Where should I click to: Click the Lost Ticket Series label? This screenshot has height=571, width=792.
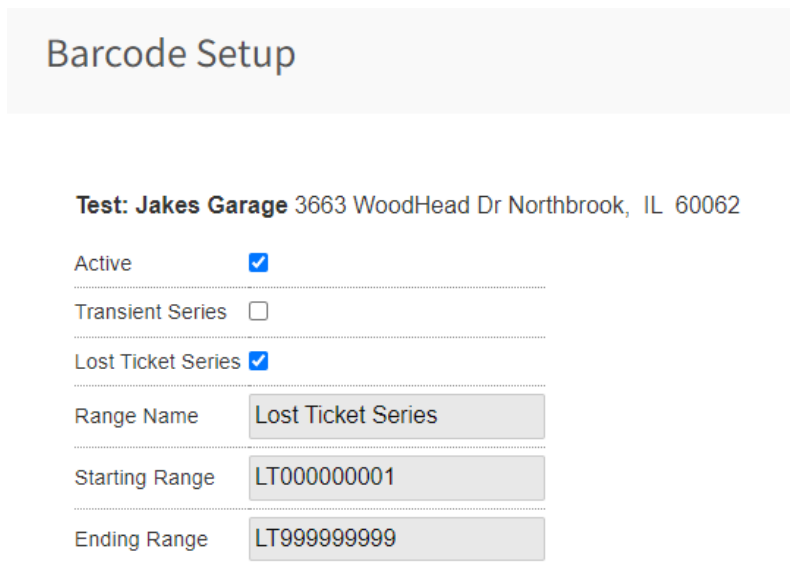(x=157, y=362)
